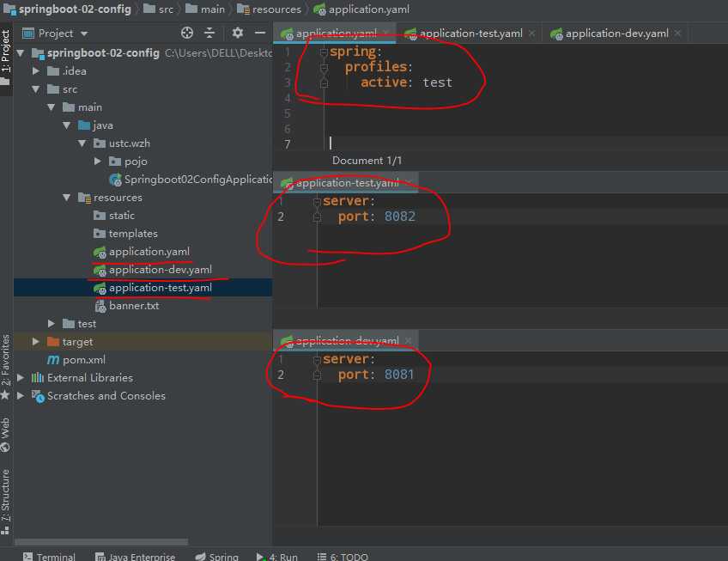Collapse the src folder
Screen dimensions: 728x561
[36, 89]
